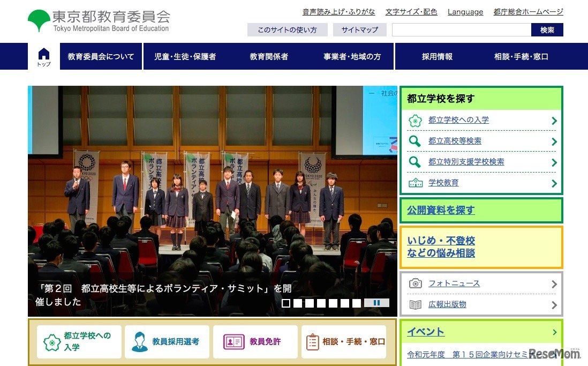This screenshot has height=366, width=588.
Task: Click the magnifier icon for 都立特別支援学校検索
Action: pyautogui.click(x=414, y=162)
